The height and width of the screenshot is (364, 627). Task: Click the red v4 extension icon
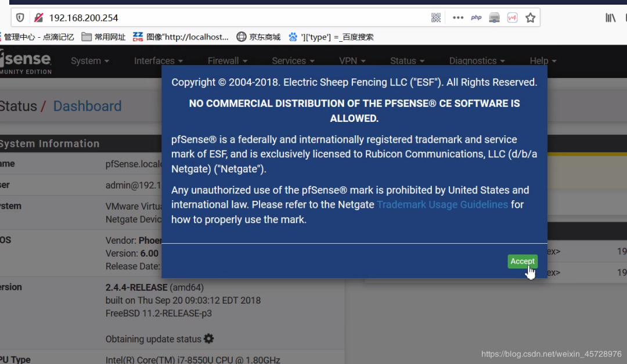click(x=512, y=17)
